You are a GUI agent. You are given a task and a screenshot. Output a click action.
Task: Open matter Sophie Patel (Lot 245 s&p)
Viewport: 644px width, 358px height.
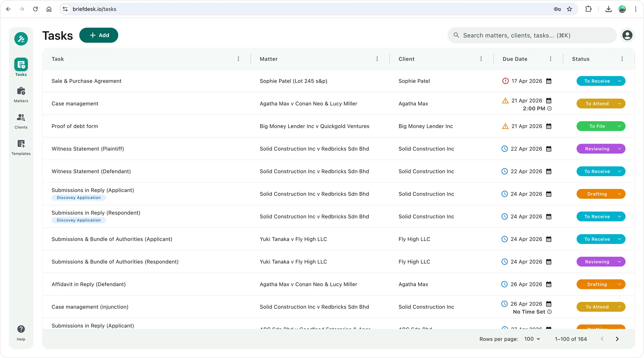click(293, 81)
